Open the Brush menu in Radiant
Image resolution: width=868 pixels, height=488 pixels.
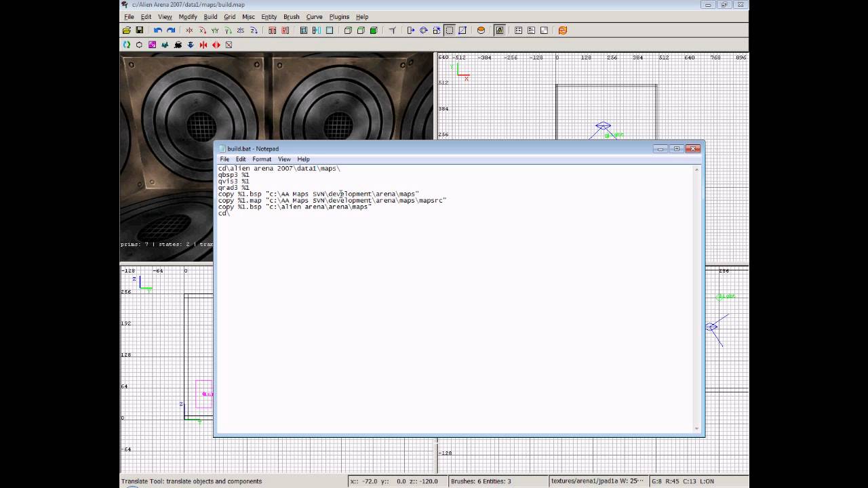pyautogui.click(x=291, y=16)
